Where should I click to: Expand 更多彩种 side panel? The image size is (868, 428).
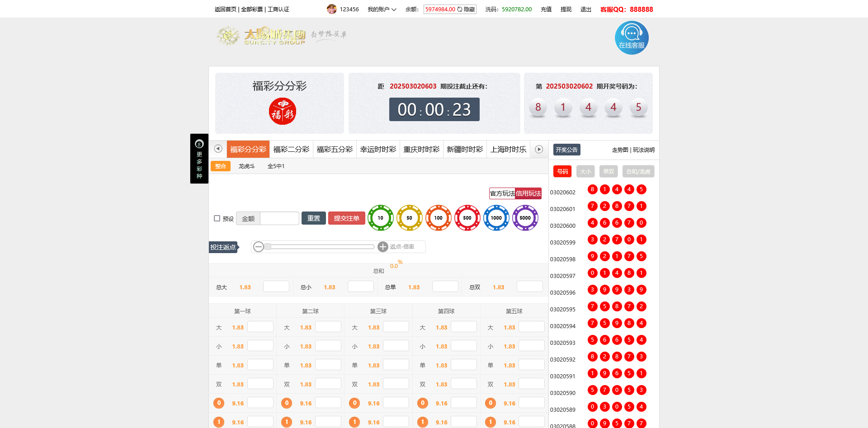coord(199,159)
